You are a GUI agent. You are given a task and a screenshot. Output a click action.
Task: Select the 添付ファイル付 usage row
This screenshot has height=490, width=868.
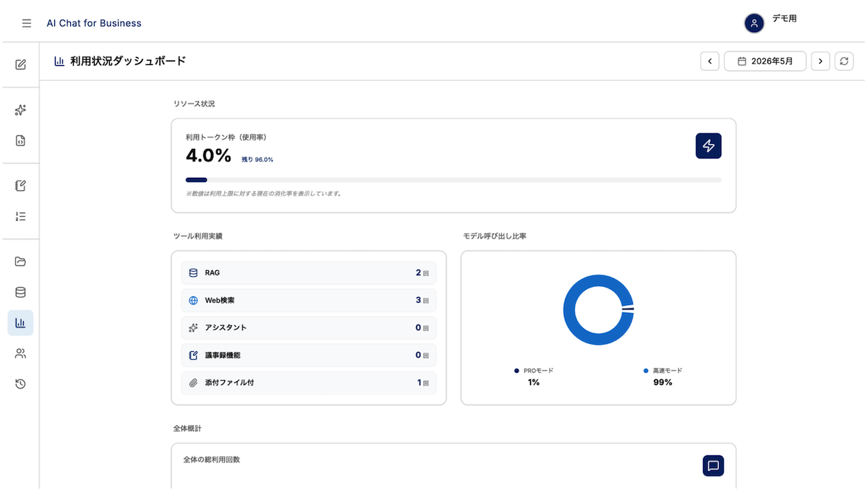click(309, 383)
